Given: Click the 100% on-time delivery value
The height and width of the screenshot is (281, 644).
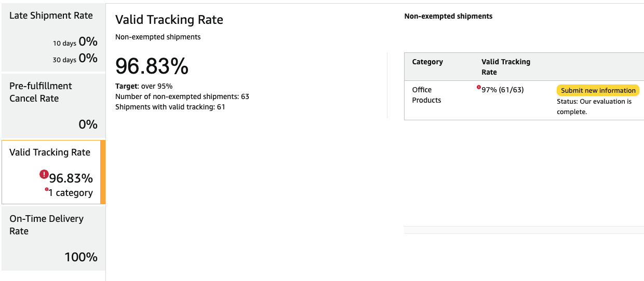Looking at the screenshot, I should coord(81,257).
